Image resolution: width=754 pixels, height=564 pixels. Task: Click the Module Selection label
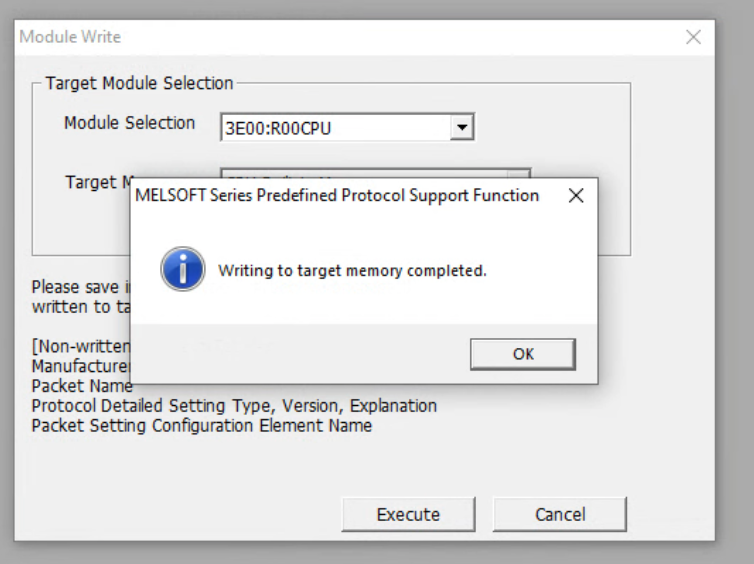coord(129,123)
